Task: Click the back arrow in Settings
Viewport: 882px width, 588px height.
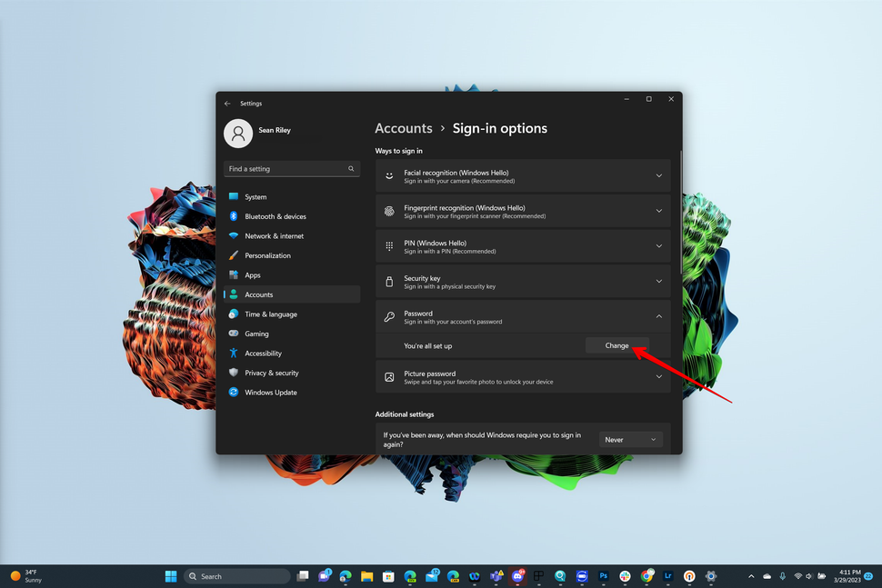Action: tap(227, 103)
